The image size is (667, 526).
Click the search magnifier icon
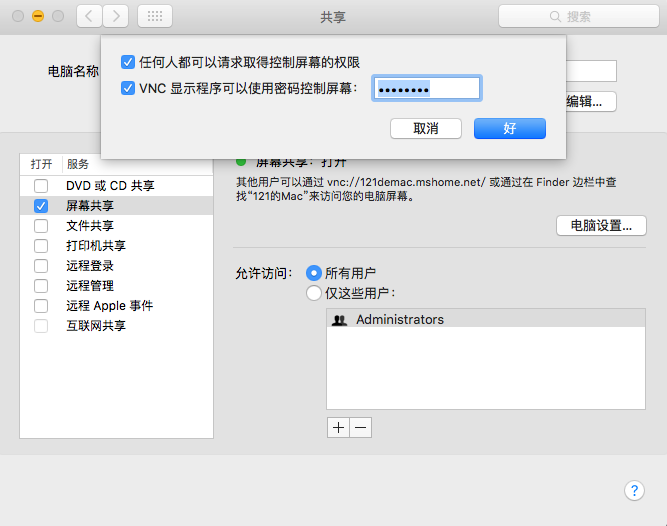[555, 17]
